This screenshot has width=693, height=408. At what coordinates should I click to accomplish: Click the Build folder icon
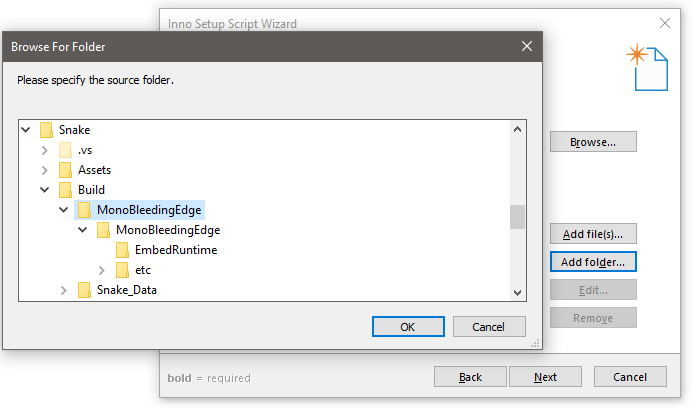coord(65,190)
